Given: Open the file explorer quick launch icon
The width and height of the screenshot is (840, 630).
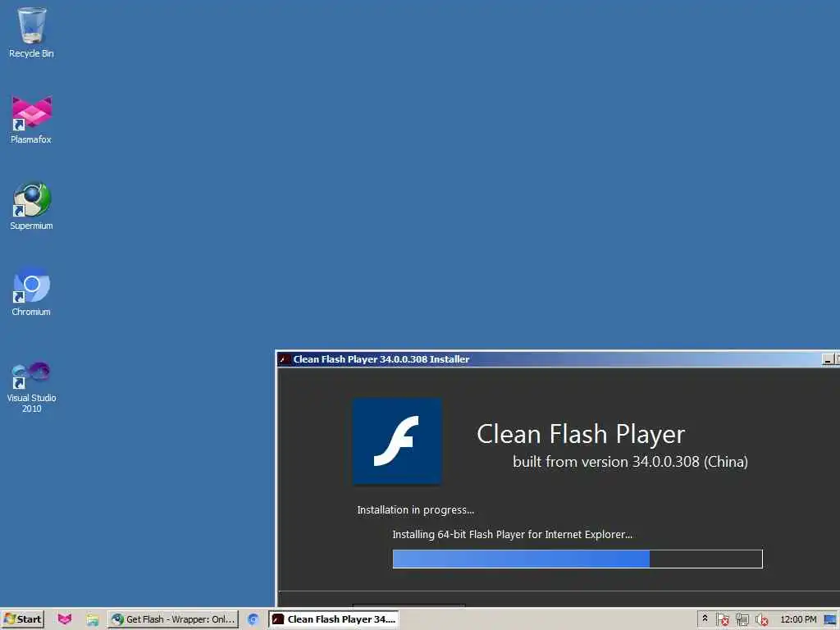Looking at the screenshot, I should coord(93,619).
